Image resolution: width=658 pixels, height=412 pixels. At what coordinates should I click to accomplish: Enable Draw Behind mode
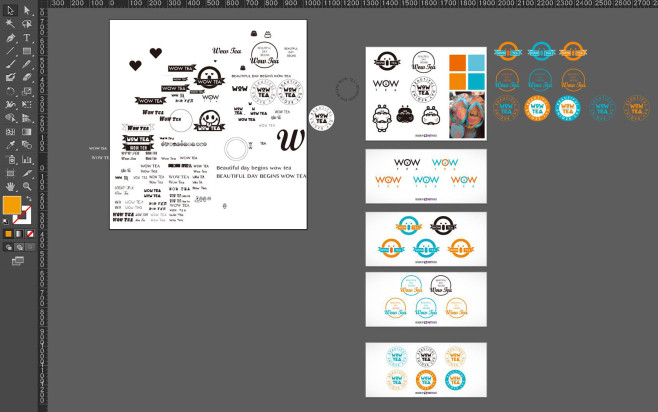(19, 248)
